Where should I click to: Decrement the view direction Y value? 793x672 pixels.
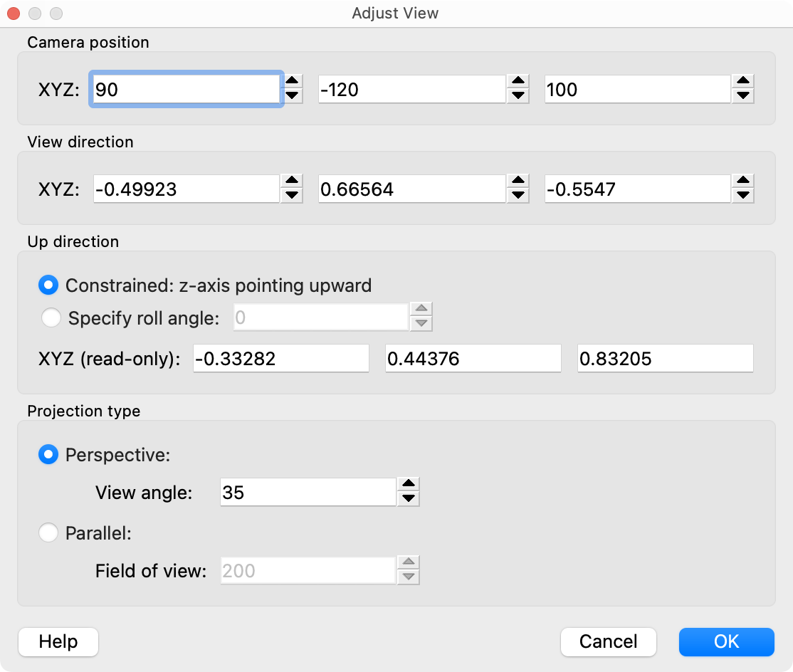coord(518,195)
